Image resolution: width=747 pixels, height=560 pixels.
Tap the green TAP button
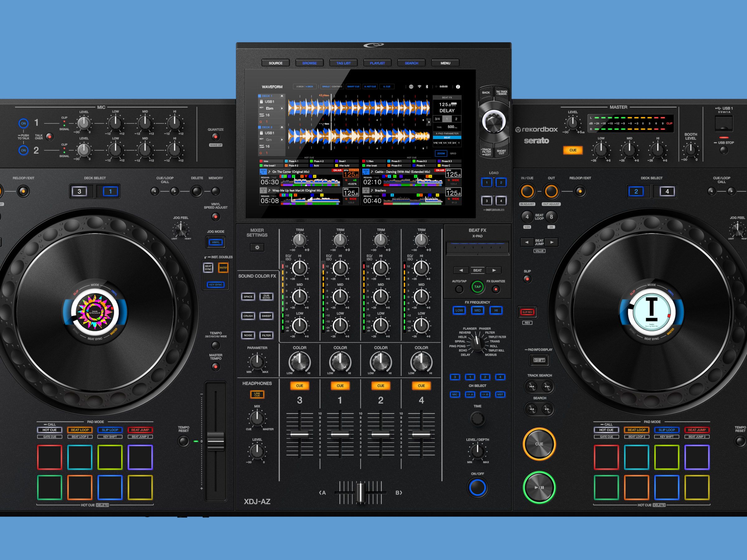pos(477,287)
